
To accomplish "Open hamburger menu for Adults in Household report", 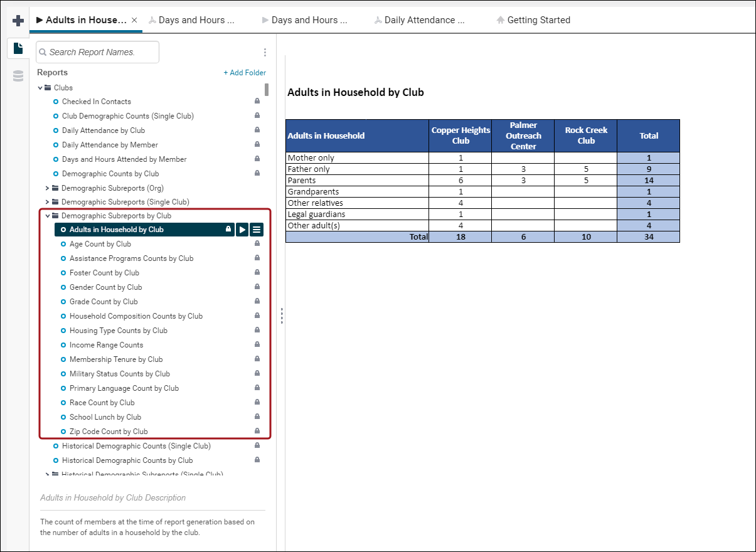I will click(x=257, y=230).
